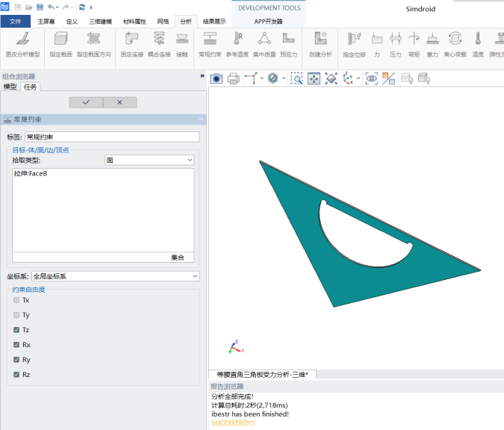The image size is (504, 430).
Task: Open the 拾取类型 dropdown
Action: (149, 160)
